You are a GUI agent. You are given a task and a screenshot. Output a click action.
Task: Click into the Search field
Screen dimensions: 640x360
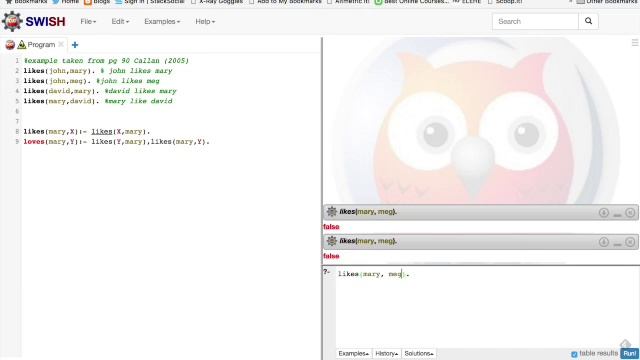pos(535,21)
